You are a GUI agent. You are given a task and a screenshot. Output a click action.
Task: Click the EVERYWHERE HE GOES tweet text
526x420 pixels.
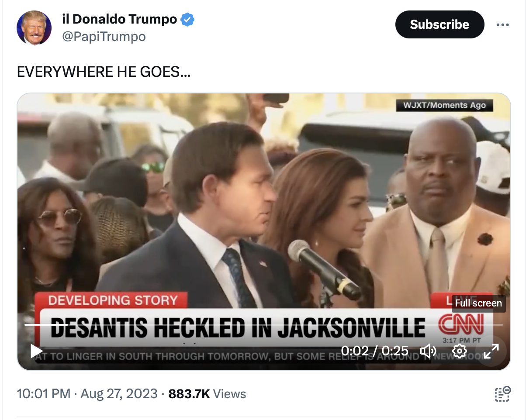pos(104,72)
